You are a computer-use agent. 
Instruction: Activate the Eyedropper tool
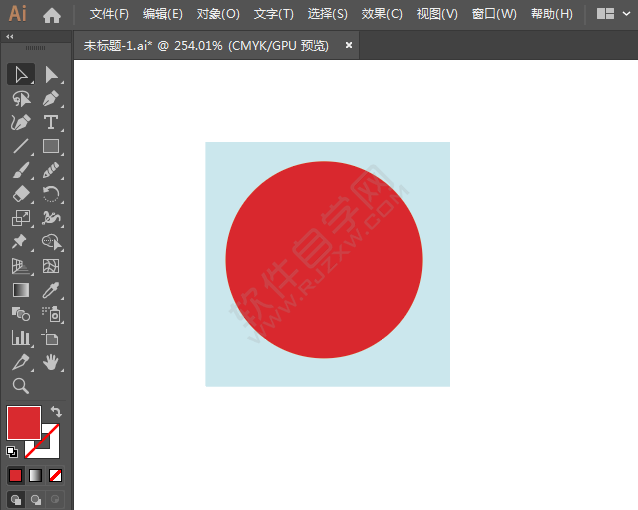click(51, 290)
